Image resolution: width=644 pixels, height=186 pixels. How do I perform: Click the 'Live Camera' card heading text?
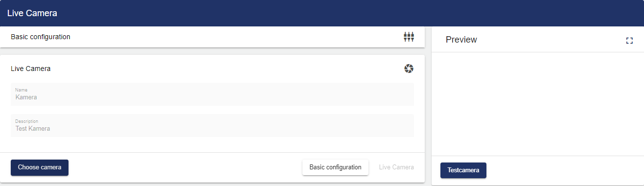coord(31,69)
